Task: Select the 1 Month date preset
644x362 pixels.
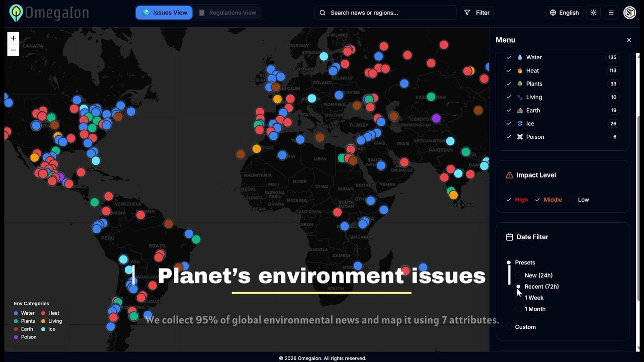Action: [518, 309]
